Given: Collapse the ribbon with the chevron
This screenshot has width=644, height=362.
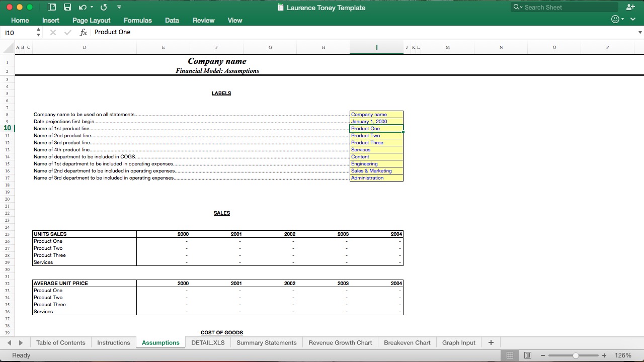Looking at the screenshot, I should (633, 19).
